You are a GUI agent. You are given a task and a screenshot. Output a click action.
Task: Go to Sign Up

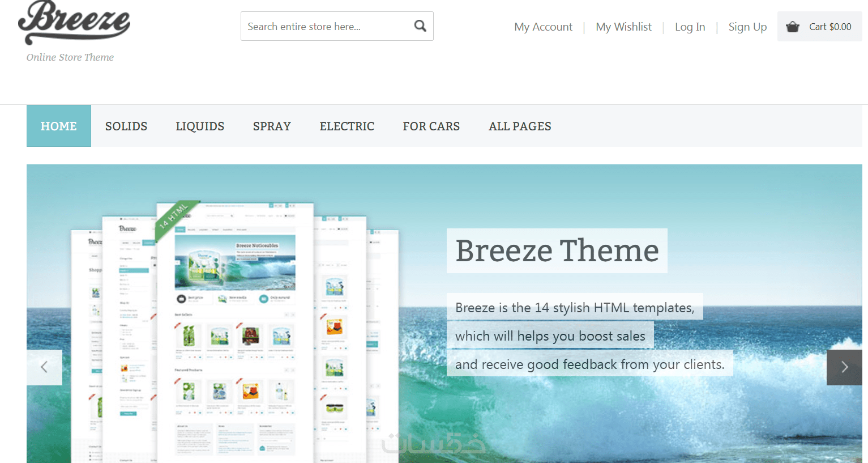747,27
